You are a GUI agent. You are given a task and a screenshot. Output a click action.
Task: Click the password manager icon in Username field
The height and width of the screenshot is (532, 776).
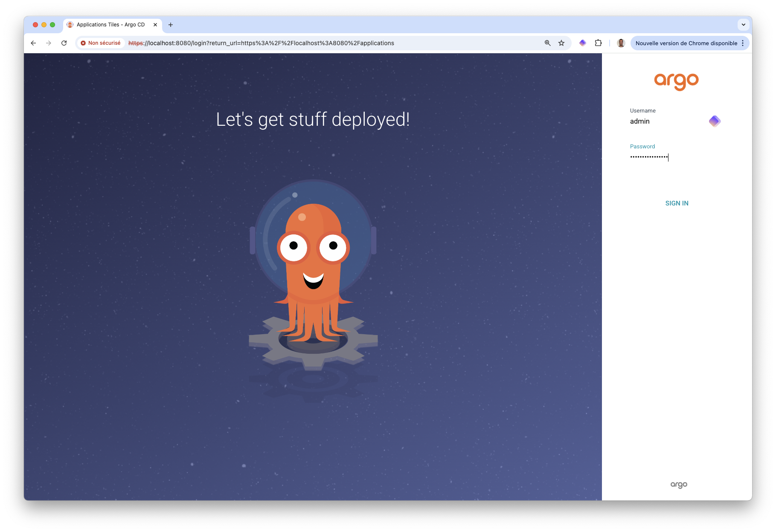(715, 121)
